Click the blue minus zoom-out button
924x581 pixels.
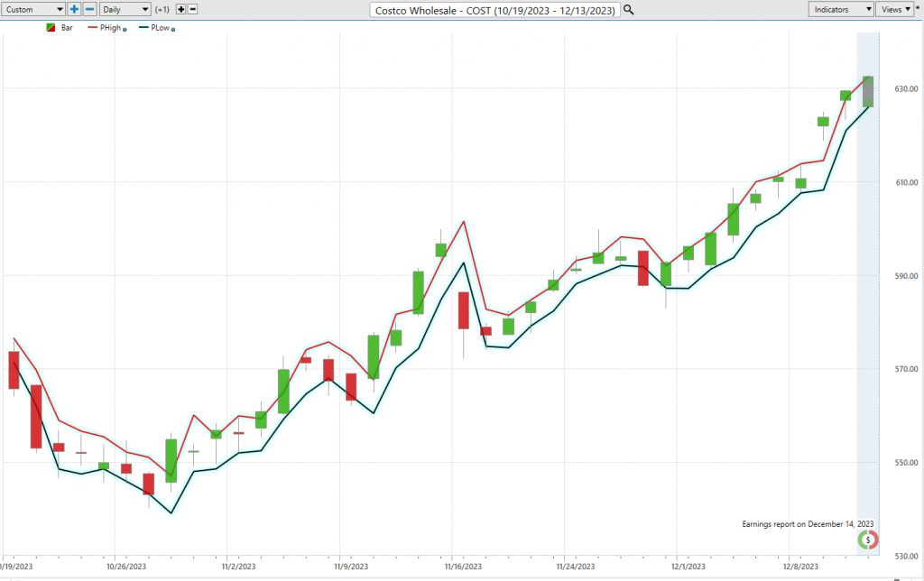pos(89,9)
